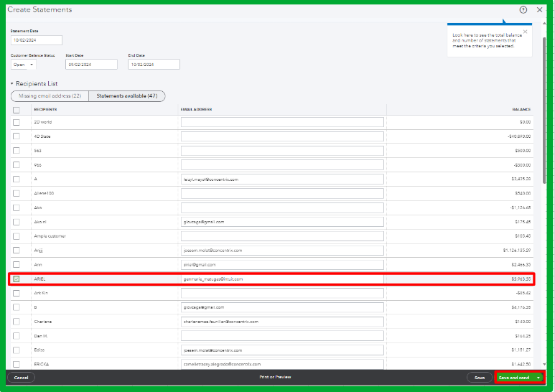Click the Ann recipient name
Viewport: 555px width, 392px height.
[x=38, y=265]
